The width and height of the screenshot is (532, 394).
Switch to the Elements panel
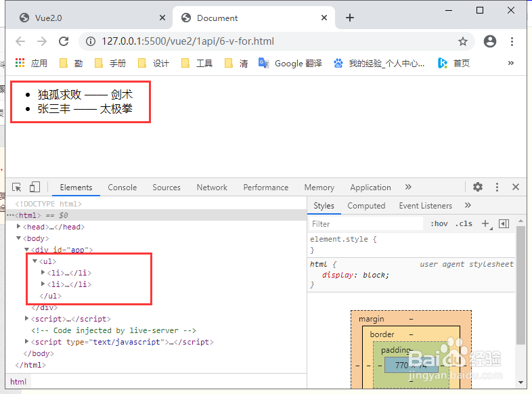(76, 188)
